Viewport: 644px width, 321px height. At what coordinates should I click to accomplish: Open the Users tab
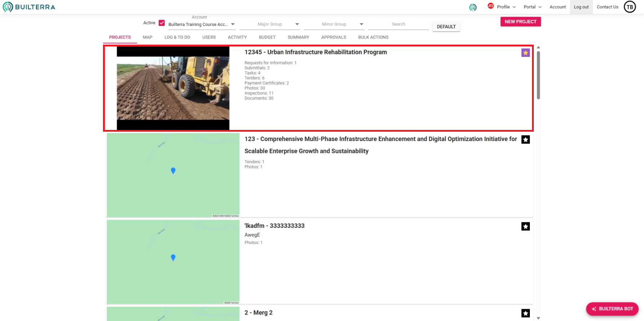(209, 37)
